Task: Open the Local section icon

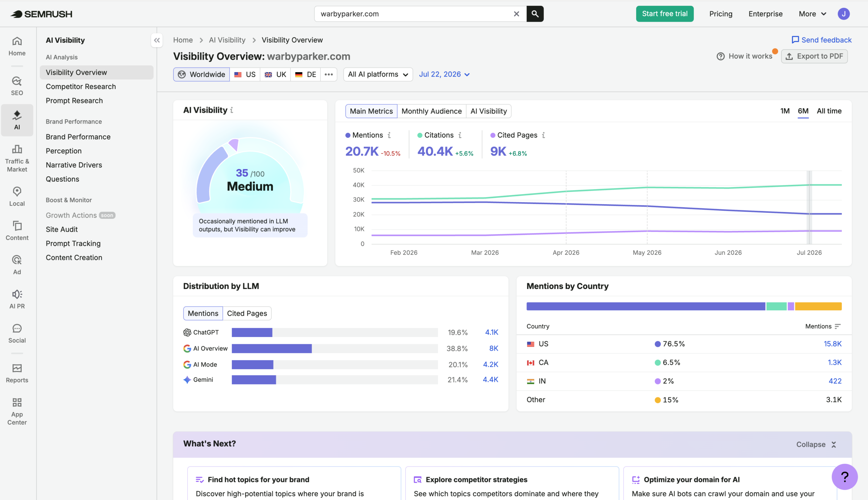Action: 17,196
